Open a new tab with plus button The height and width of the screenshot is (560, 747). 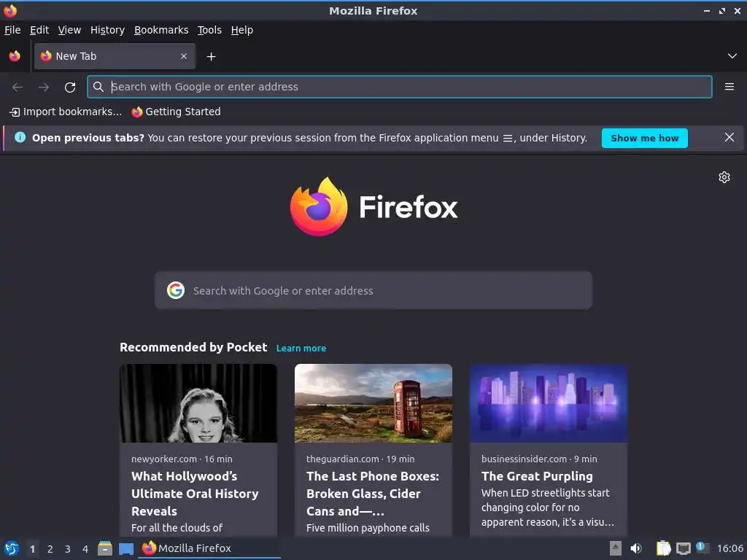(x=211, y=57)
